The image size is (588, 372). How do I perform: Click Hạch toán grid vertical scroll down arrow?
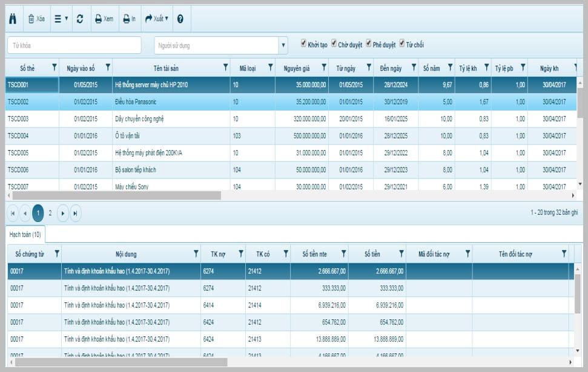point(578,351)
